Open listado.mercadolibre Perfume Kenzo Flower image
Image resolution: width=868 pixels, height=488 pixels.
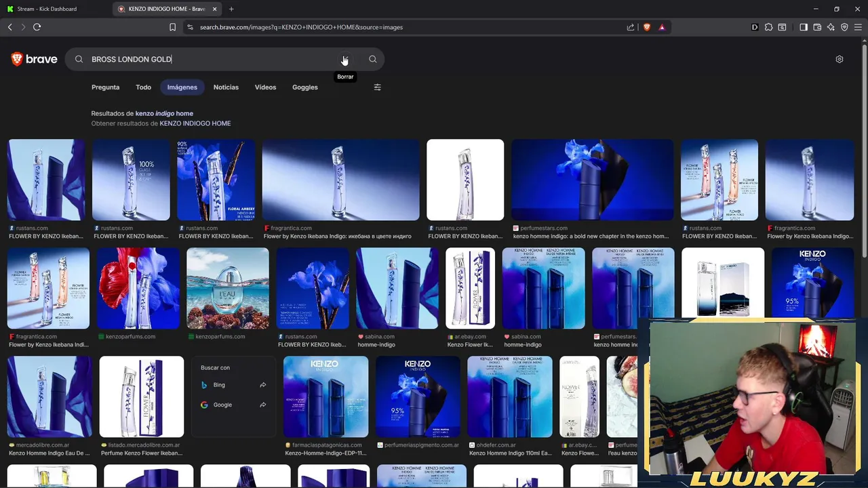tap(141, 396)
